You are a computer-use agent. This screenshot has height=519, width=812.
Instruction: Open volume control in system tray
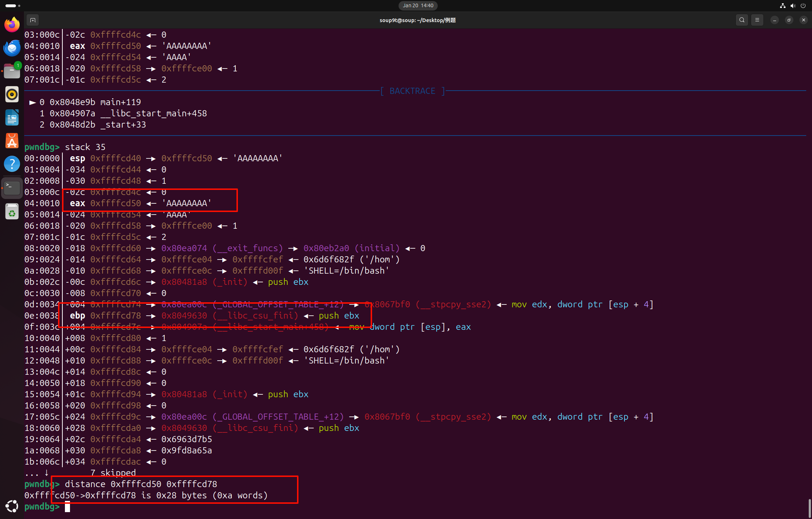point(793,5)
